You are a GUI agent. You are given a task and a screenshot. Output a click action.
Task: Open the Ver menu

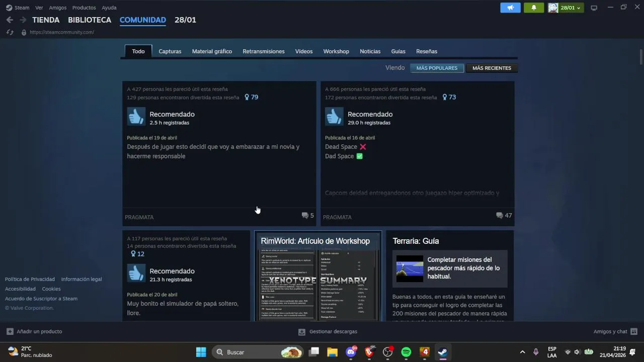[39, 8]
